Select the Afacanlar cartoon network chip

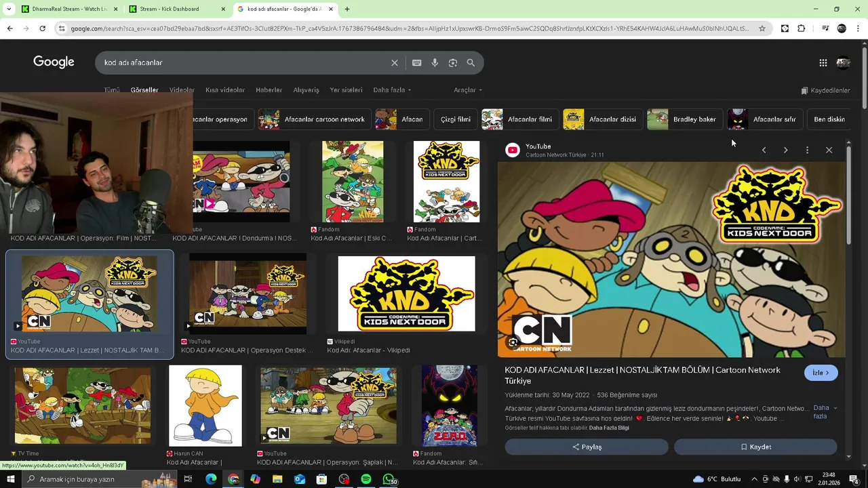click(313, 119)
